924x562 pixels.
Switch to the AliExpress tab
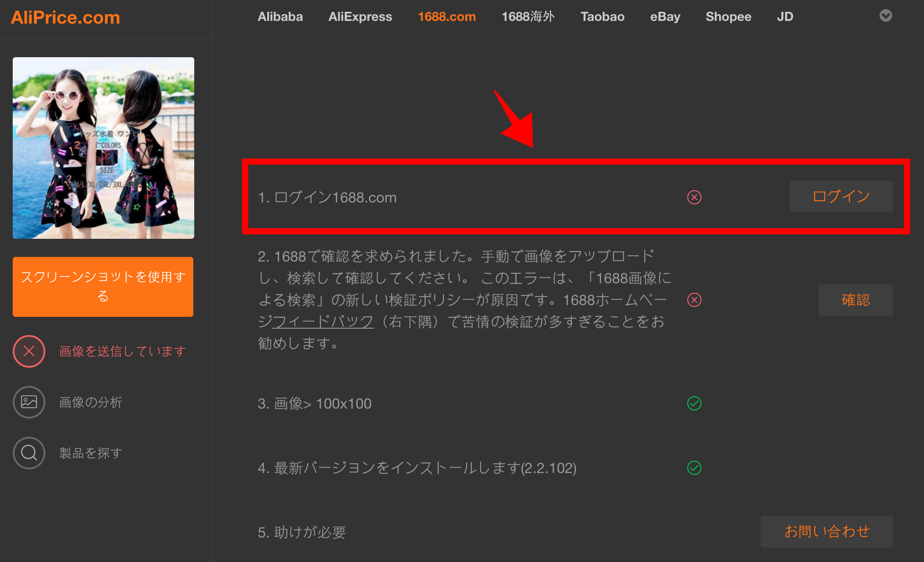pos(360,17)
